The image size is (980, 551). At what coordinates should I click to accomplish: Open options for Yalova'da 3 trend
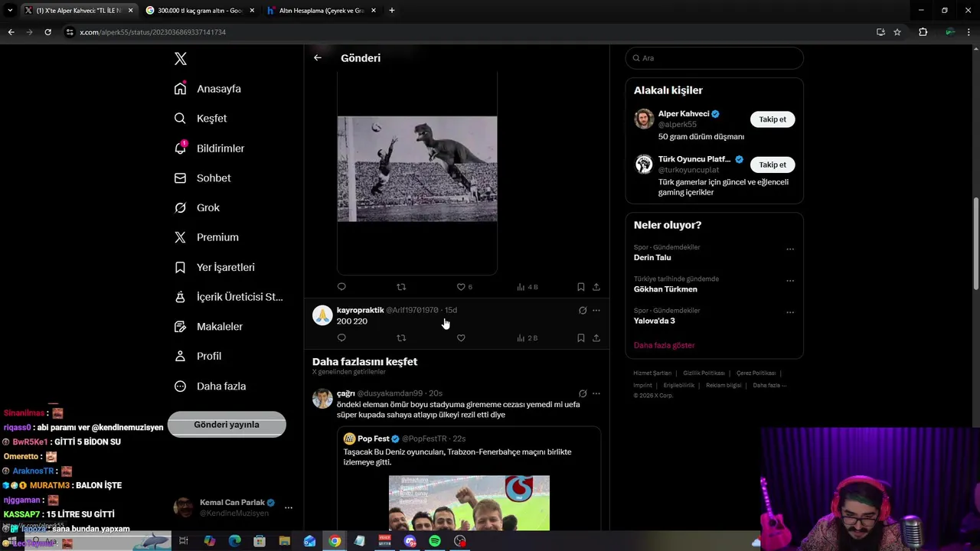790,312
